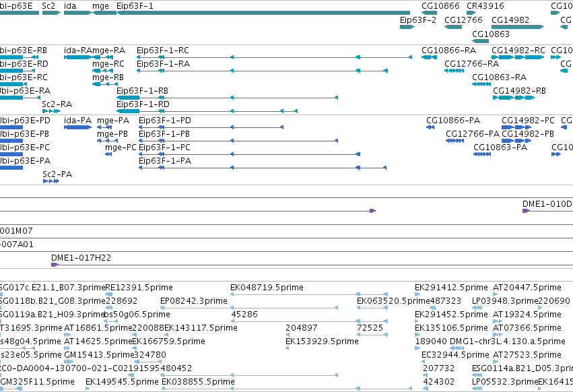
Task: Click EST feature 207732
Action: (x=438, y=368)
